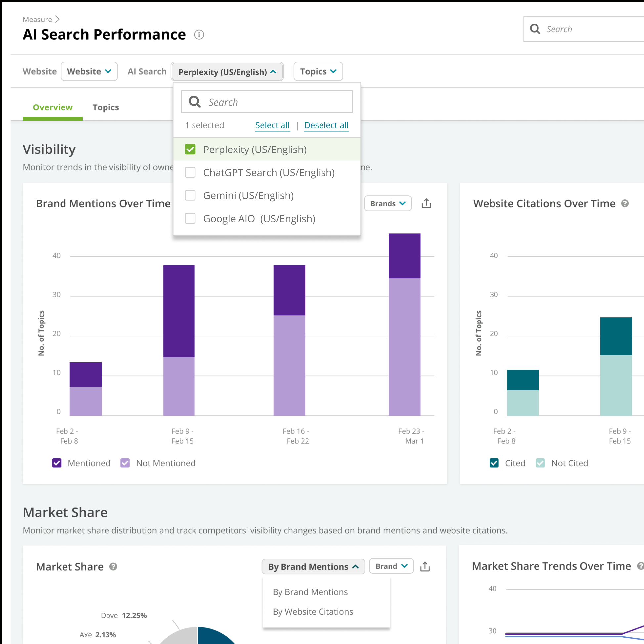This screenshot has width=644, height=644.
Task: Uncheck Perplexity (US/English) option
Action: [x=190, y=149]
